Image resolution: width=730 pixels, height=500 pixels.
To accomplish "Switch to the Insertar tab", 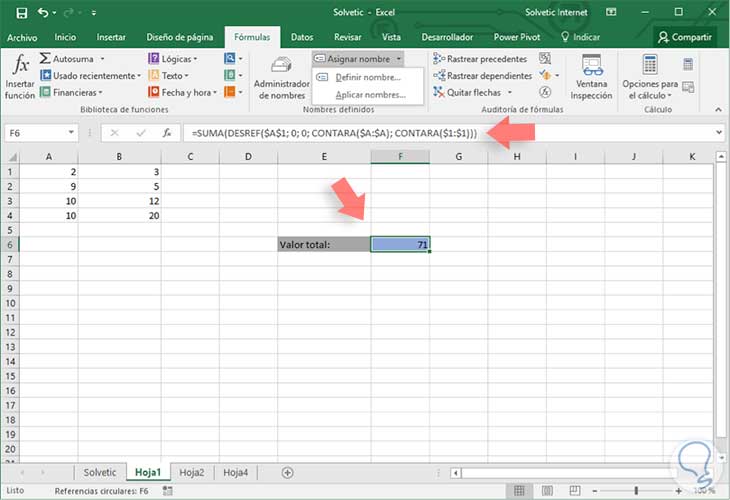I will point(111,37).
